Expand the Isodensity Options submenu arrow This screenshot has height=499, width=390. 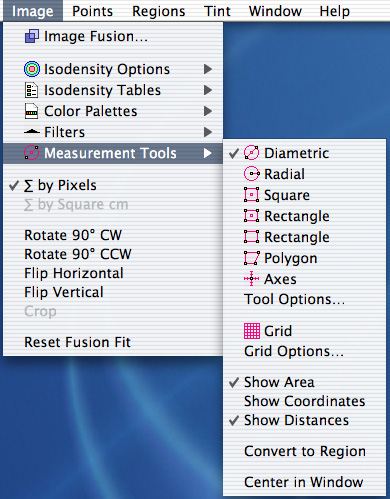[208, 69]
